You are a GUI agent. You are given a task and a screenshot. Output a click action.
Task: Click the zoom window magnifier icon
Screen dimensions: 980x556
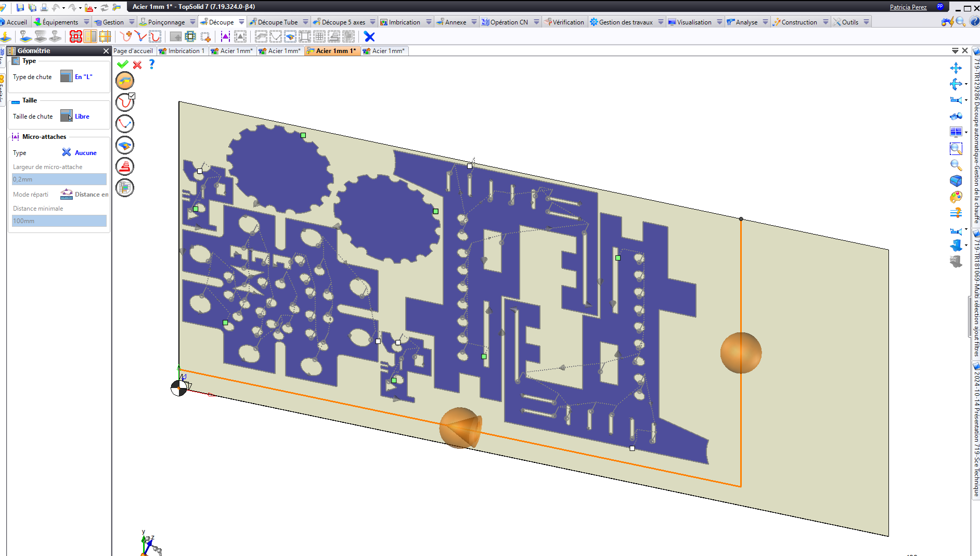click(956, 149)
